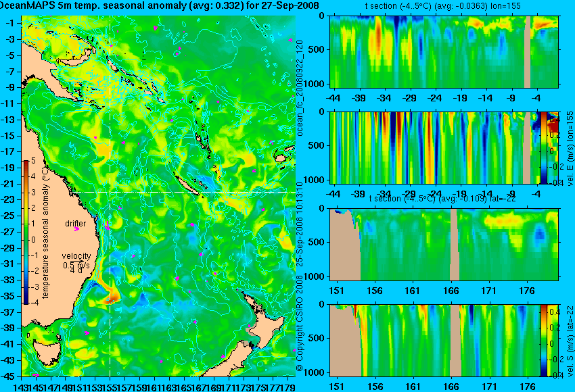575x392 pixels.
Task: Click the Tasmania landmass on the map
Action: tap(46, 354)
